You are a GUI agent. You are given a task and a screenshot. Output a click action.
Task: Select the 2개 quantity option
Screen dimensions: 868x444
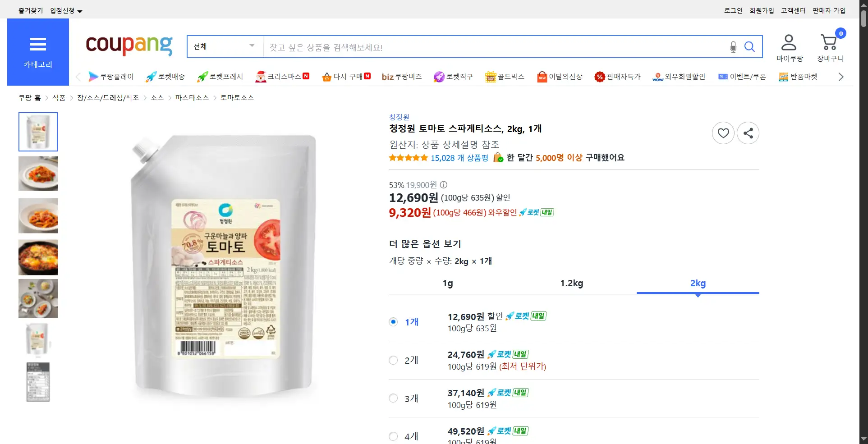point(393,360)
